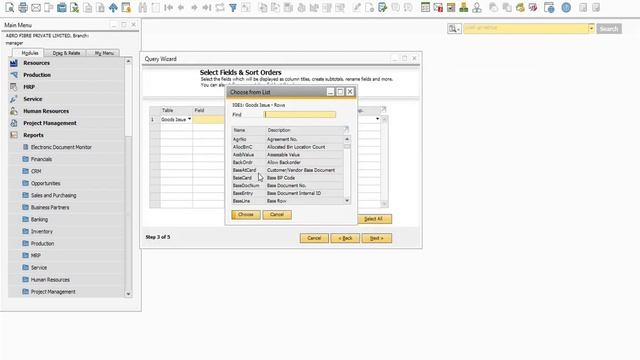
Task: Expand the Financials reports folder
Action: point(41,159)
